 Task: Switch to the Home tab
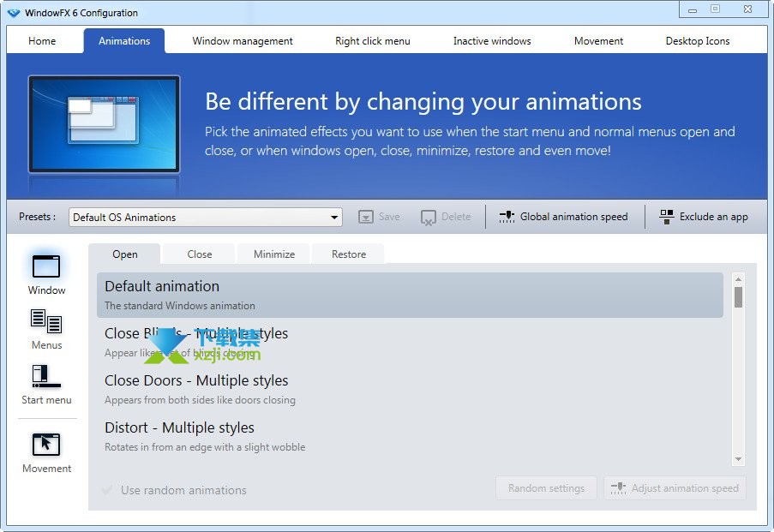[x=42, y=41]
